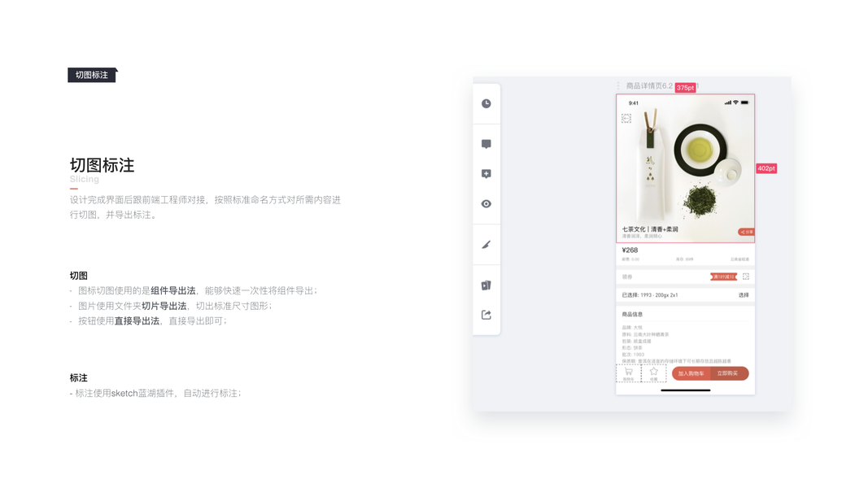The height and width of the screenshot is (488, 868).
Task: Click the Slicing subtitle text
Action: click(x=84, y=179)
